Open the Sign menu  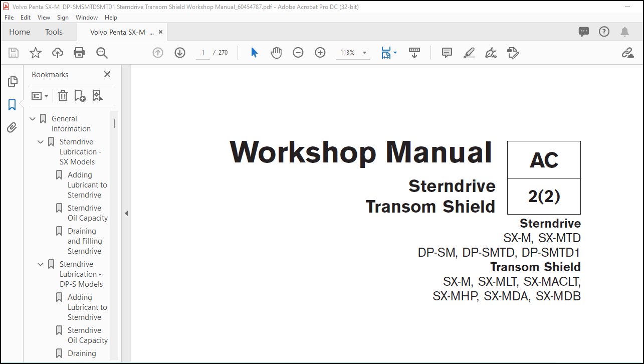[x=63, y=17]
